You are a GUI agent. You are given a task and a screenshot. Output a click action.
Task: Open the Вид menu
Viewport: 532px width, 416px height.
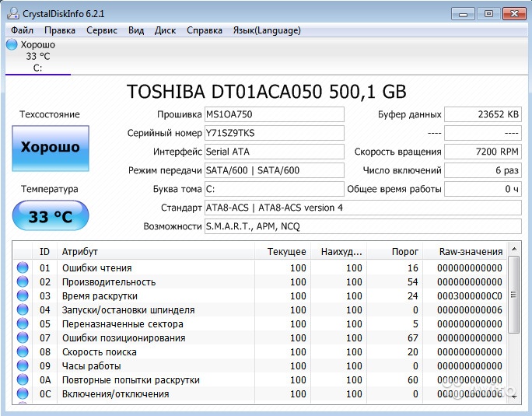click(136, 30)
